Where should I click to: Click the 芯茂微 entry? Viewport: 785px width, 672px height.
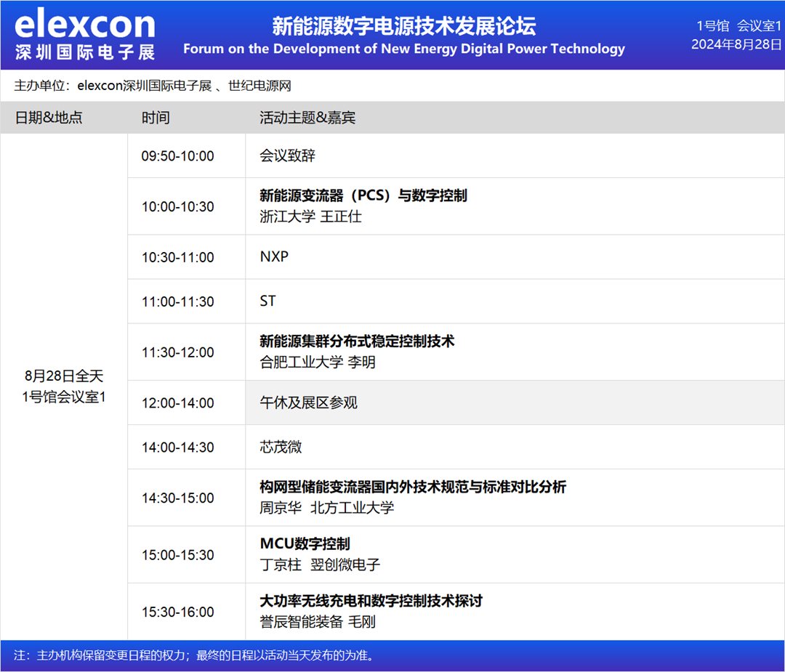pyautogui.click(x=281, y=447)
